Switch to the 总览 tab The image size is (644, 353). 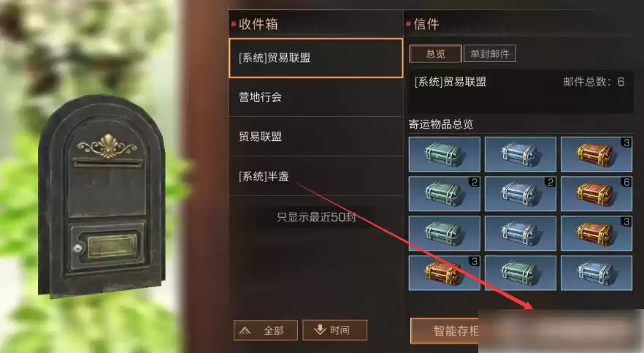(x=435, y=54)
